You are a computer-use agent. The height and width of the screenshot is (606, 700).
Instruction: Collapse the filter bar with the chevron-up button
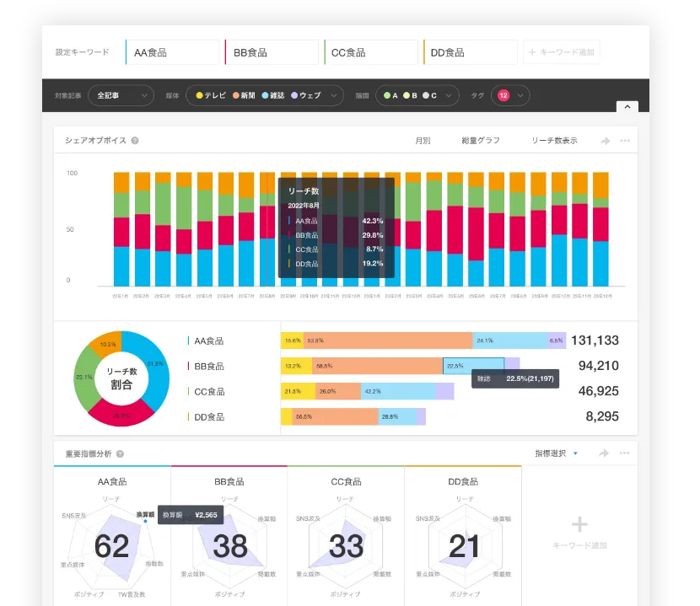tap(627, 107)
